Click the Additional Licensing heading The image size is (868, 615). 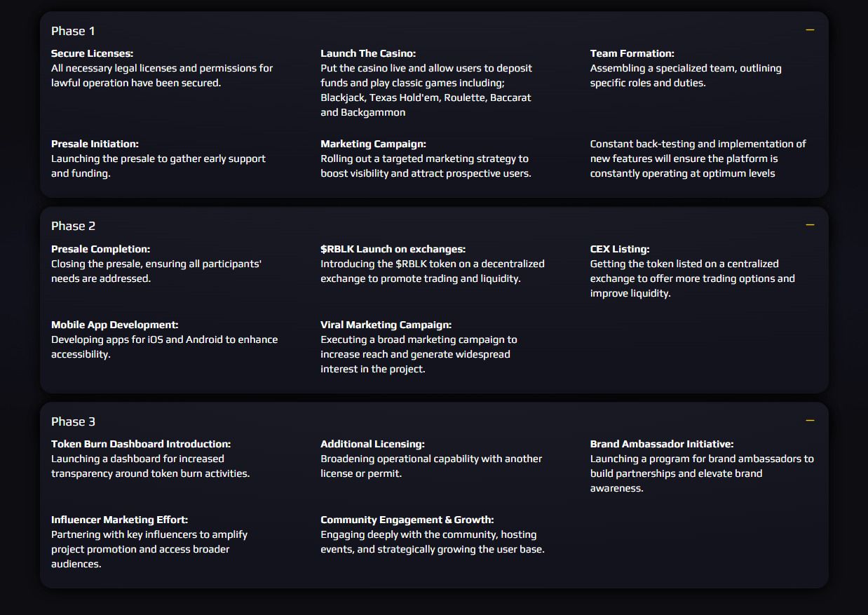372,444
